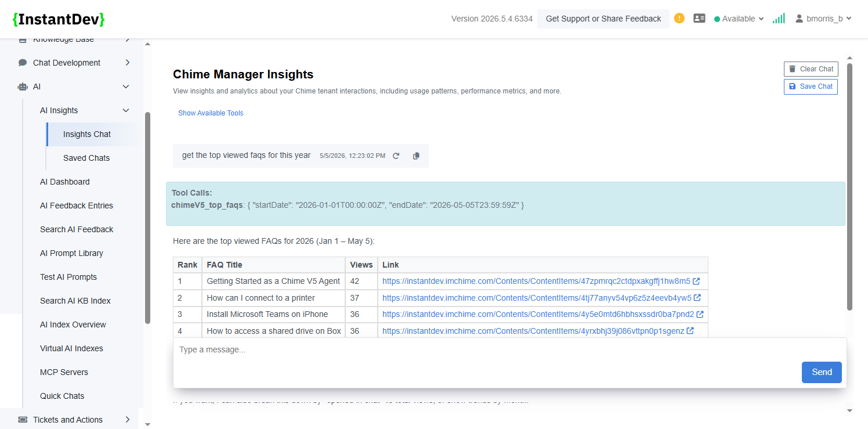Image resolution: width=868 pixels, height=429 pixels.
Task: Open the Available status dropdown
Action: (x=739, y=19)
